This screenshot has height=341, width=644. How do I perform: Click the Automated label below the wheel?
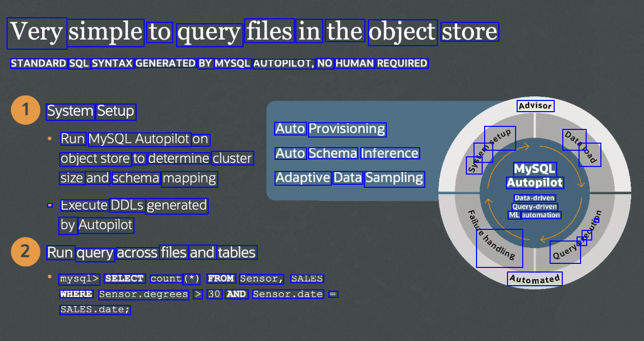[x=534, y=279]
